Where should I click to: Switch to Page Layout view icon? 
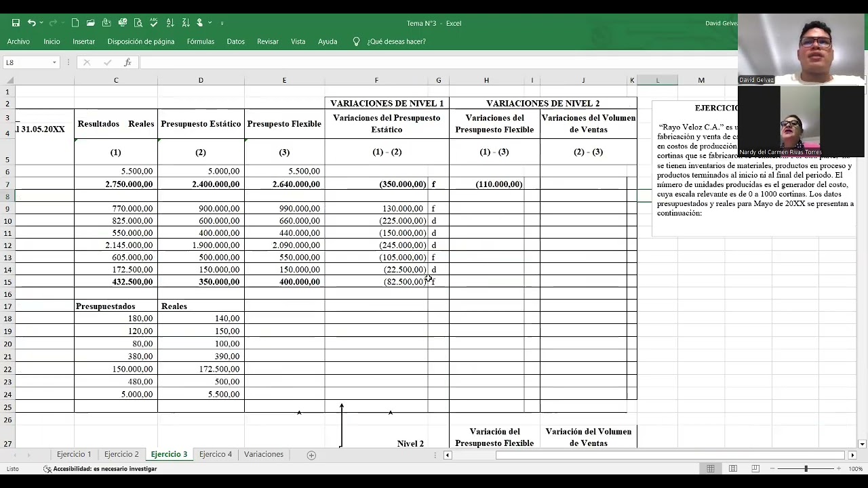click(x=733, y=468)
